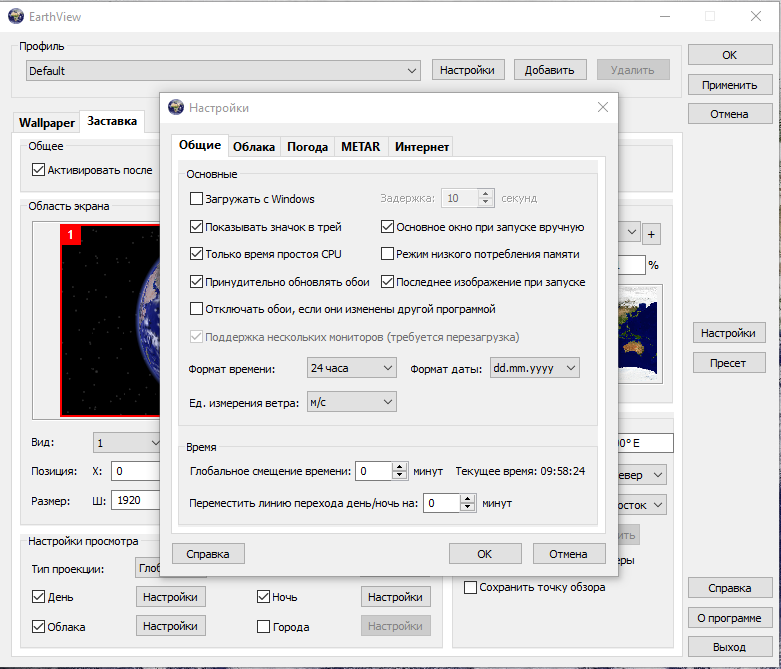Open the METAR tab
Viewport: 781px width, 669px height.
click(x=361, y=147)
